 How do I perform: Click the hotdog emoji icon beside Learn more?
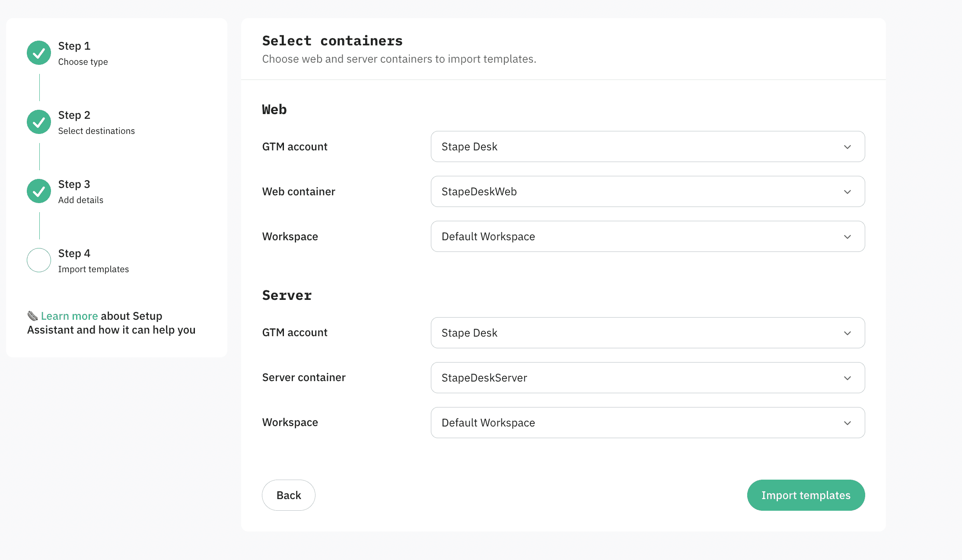(x=32, y=316)
